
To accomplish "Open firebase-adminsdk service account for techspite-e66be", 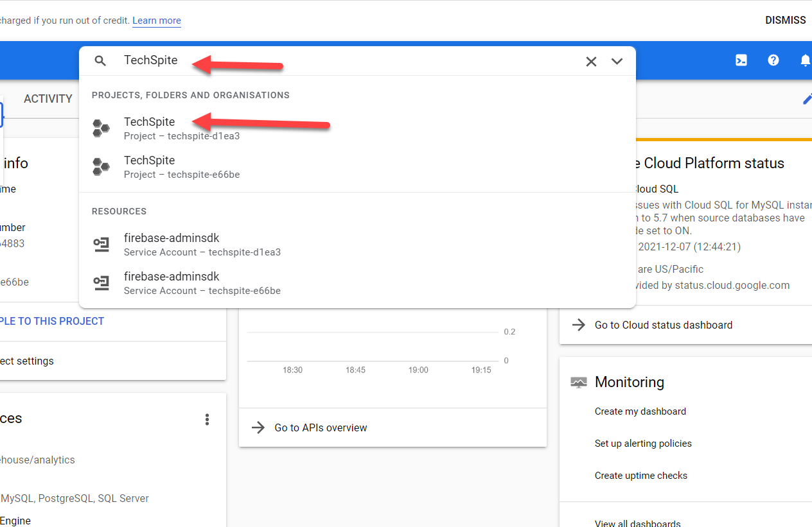I will [x=172, y=283].
